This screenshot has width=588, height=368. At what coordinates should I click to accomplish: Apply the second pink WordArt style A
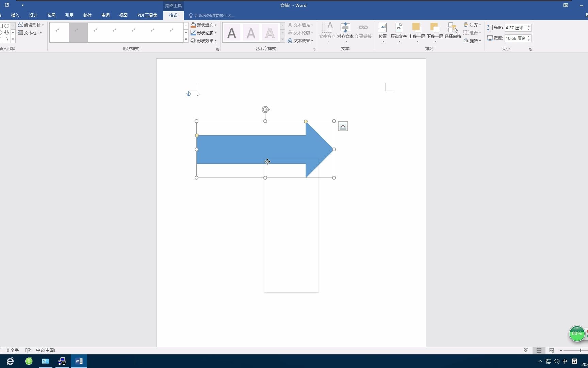(x=251, y=33)
